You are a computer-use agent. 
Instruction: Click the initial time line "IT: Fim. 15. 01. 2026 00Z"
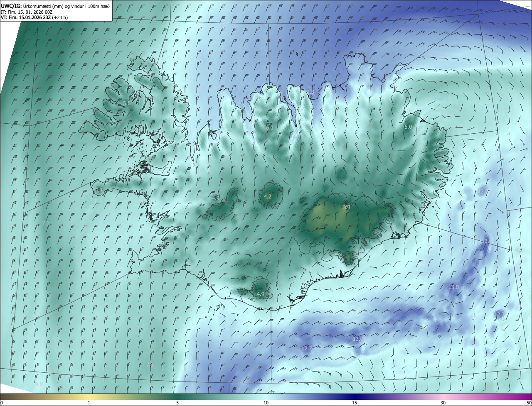click(x=27, y=12)
